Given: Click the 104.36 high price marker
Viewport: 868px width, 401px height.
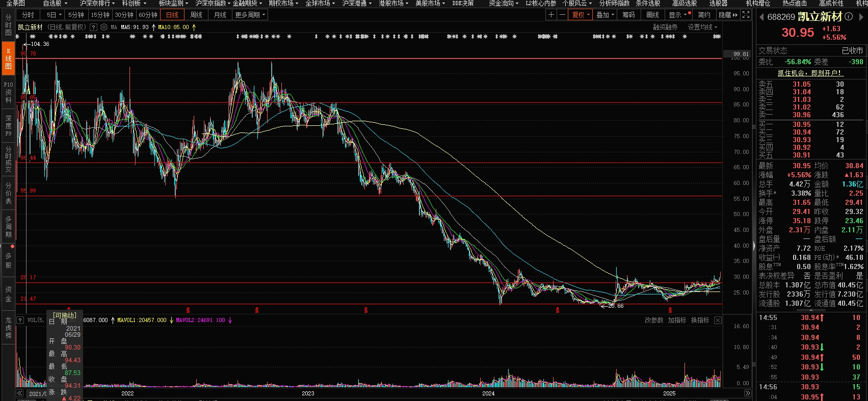Looking at the screenshot, I should [x=37, y=44].
